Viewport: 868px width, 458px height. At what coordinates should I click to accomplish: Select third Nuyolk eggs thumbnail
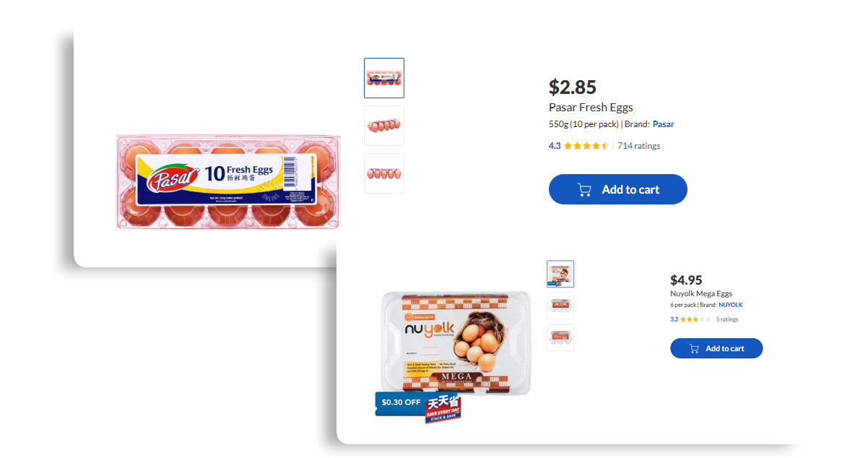click(x=560, y=337)
